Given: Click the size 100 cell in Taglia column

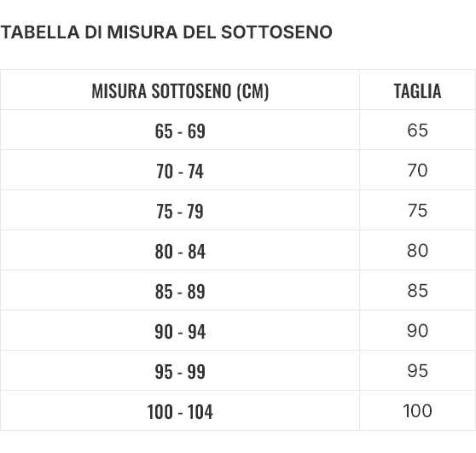Looking at the screenshot, I should (417, 410).
